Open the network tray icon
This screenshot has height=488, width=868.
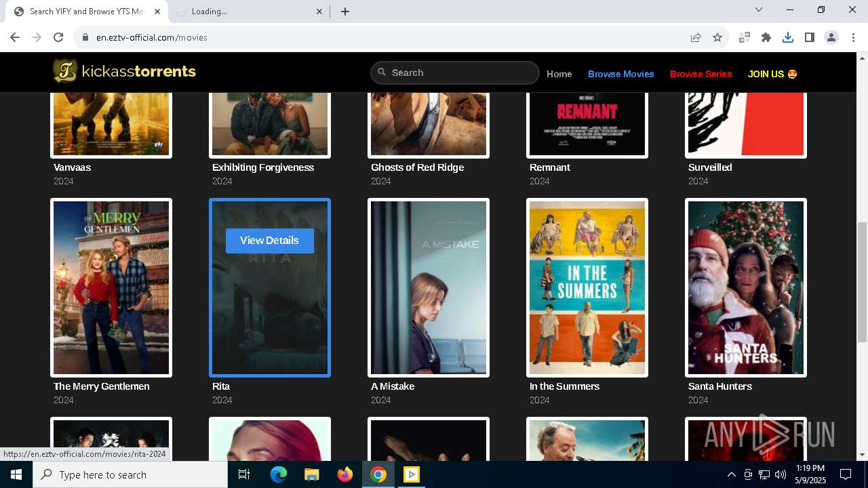pyautogui.click(x=764, y=474)
